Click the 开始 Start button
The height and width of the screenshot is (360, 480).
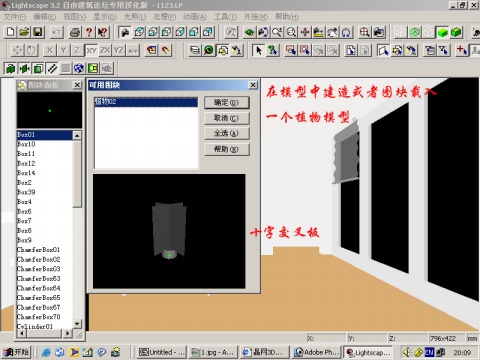pos(17,352)
